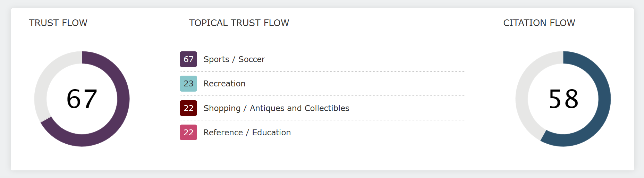
Task: Click the 67 value in Trust Flow donut
Action: (x=82, y=99)
